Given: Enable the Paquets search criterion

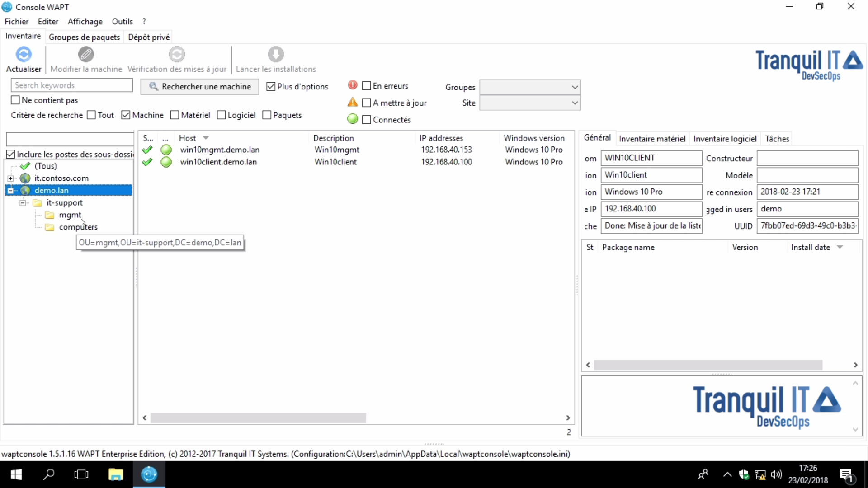Looking at the screenshot, I should pyautogui.click(x=267, y=115).
